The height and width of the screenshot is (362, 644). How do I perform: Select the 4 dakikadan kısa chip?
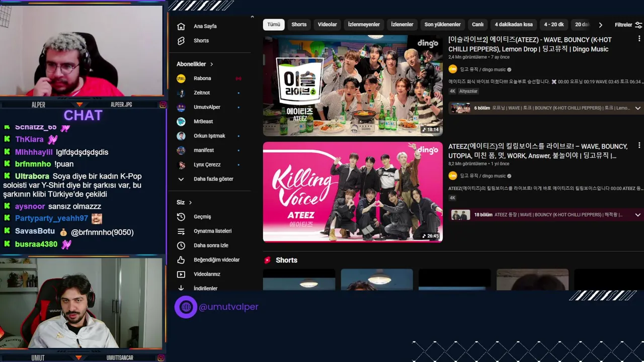(514, 25)
